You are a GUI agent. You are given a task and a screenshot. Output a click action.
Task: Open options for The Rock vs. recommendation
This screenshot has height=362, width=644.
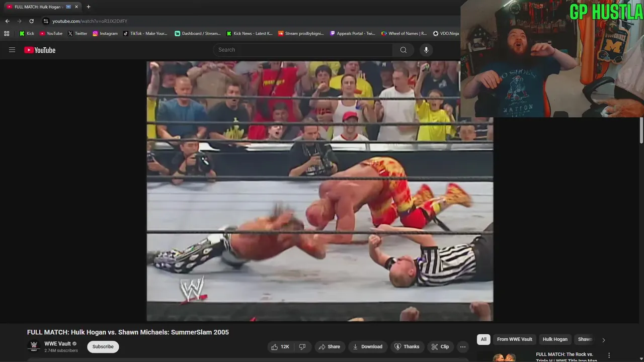coord(609,355)
